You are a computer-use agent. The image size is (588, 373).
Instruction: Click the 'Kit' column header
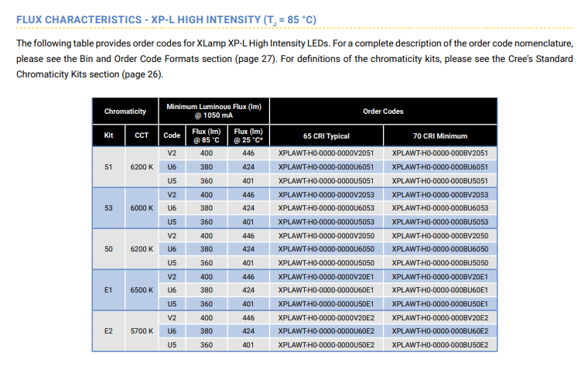pyautogui.click(x=108, y=135)
